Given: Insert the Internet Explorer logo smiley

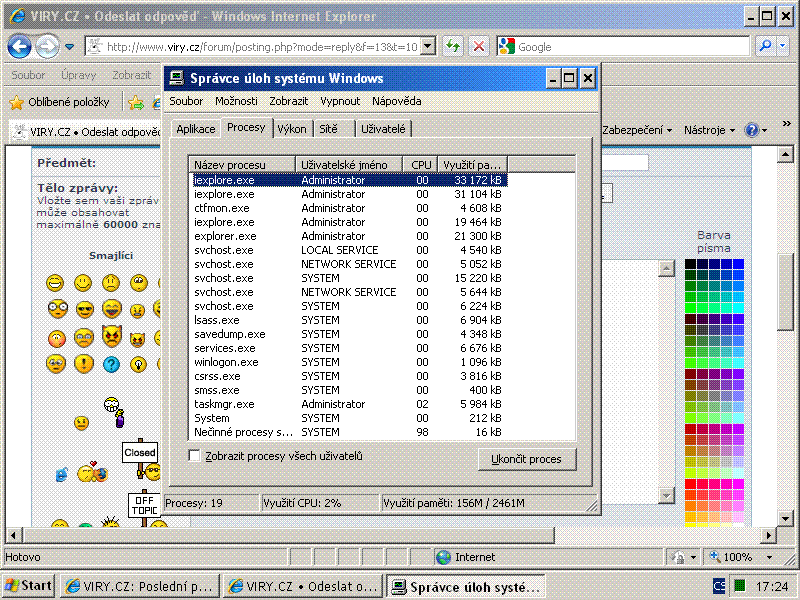Looking at the screenshot, I should pyautogui.click(x=62, y=475).
